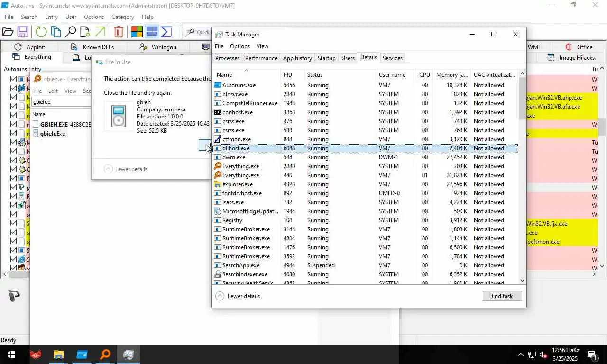607x364 pixels.
Task: Open Autoruns' Office tab
Action: (579, 47)
